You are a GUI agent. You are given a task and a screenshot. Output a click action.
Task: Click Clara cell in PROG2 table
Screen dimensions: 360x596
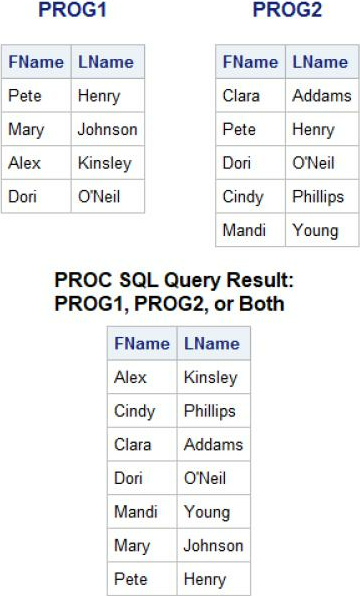click(x=251, y=96)
